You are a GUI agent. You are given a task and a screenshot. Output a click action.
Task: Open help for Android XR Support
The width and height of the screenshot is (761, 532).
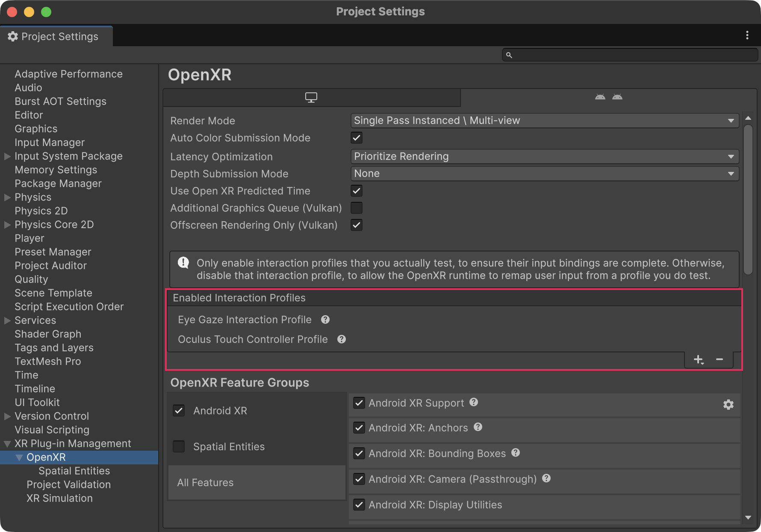tap(474, 402)
